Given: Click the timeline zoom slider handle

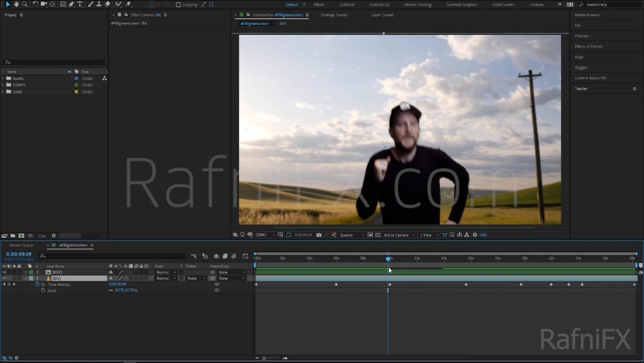Looking at the screenshot, I should (264, 358).
